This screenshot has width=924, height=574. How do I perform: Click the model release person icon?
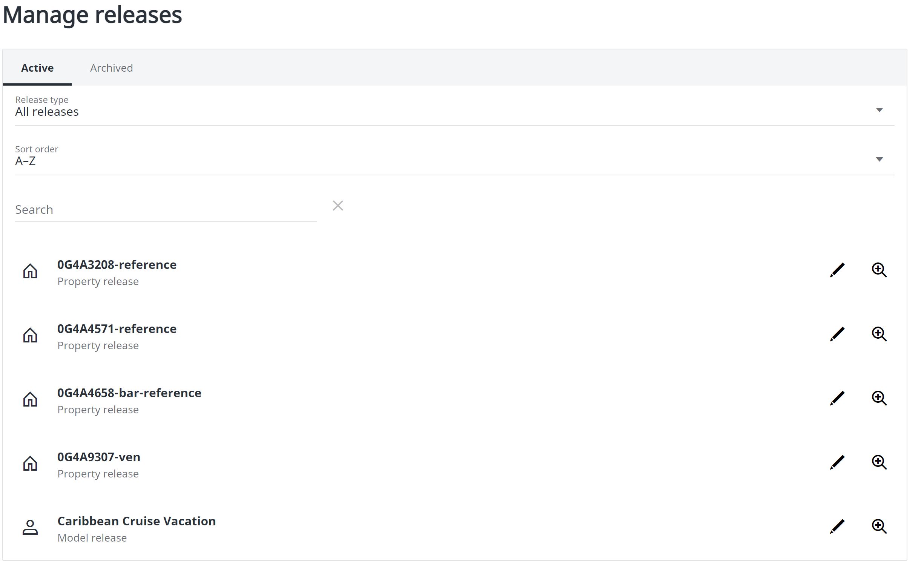pyautogui.click(x=31, y=526)
